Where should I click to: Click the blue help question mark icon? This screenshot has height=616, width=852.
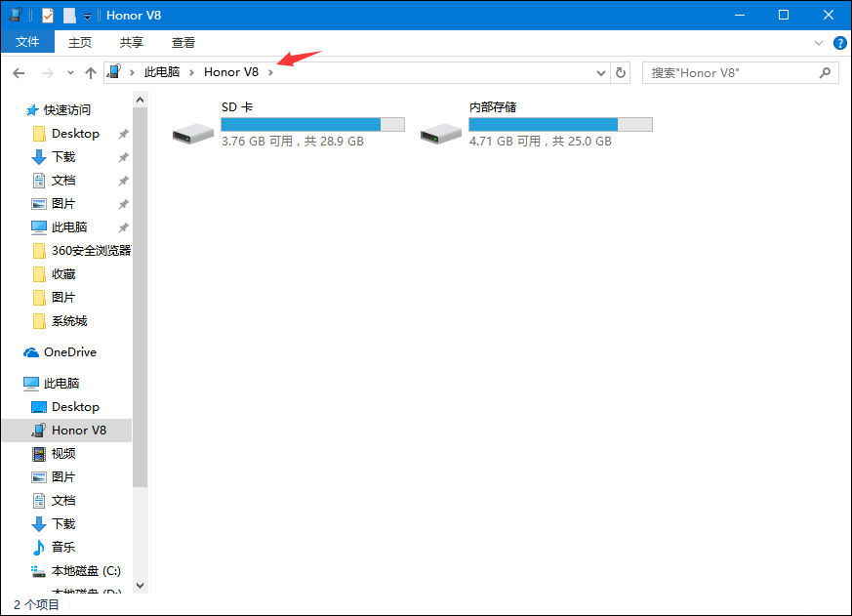pyautogui.click(x=839, y=43)
